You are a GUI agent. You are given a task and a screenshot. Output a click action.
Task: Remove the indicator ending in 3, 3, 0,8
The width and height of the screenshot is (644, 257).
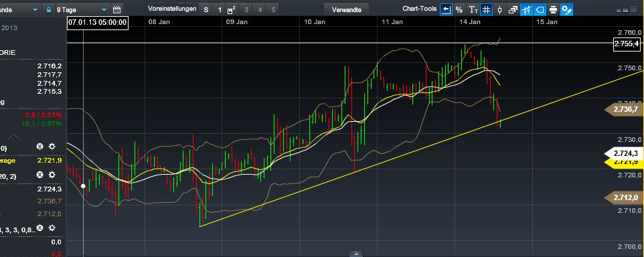point(40,228)
